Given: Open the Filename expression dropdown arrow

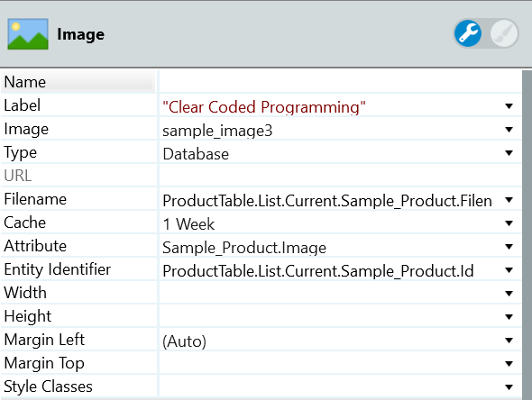Looking at the screenshot, I should point(509,200).
